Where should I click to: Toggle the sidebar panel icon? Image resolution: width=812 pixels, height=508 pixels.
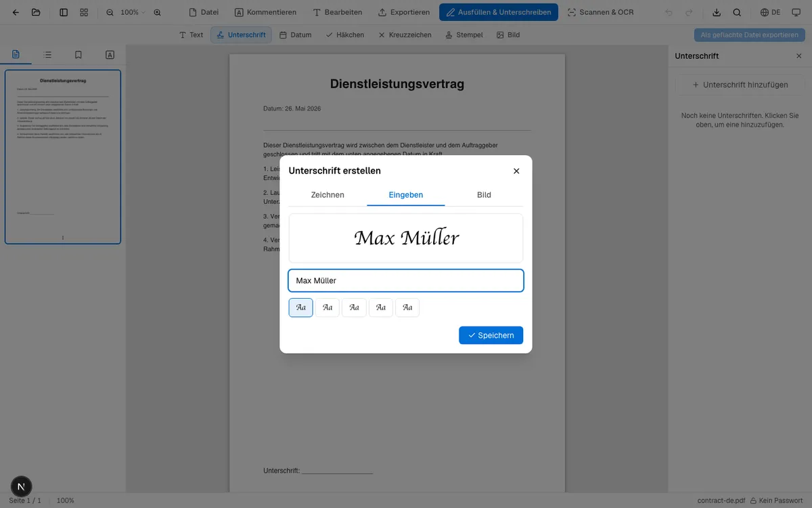click(x=64, y=12)
